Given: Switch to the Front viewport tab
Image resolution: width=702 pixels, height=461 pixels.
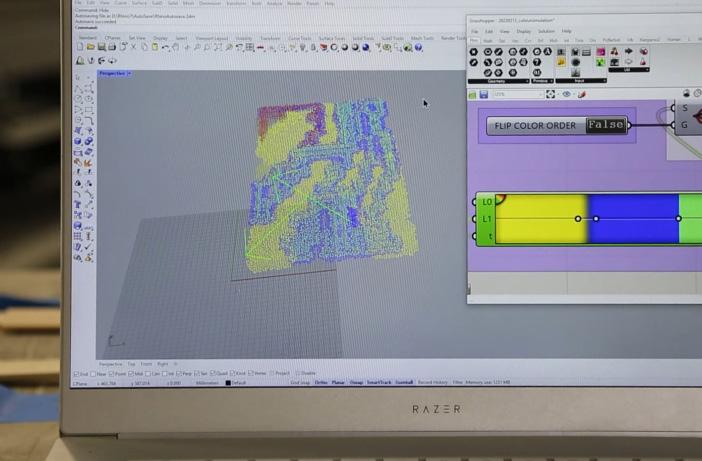Looking at the screenshot, I should click(146, 364).
